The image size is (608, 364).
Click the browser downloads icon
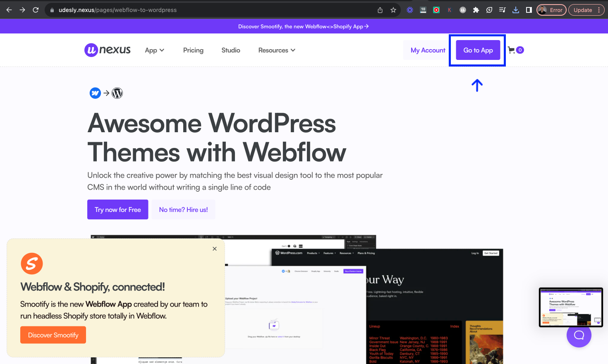pos(516,10)
